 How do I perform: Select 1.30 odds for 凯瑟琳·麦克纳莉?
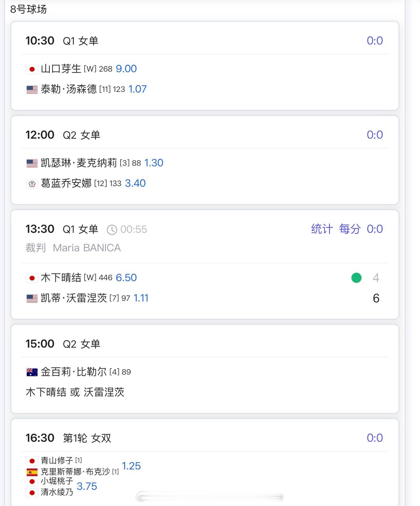(154, 163)
